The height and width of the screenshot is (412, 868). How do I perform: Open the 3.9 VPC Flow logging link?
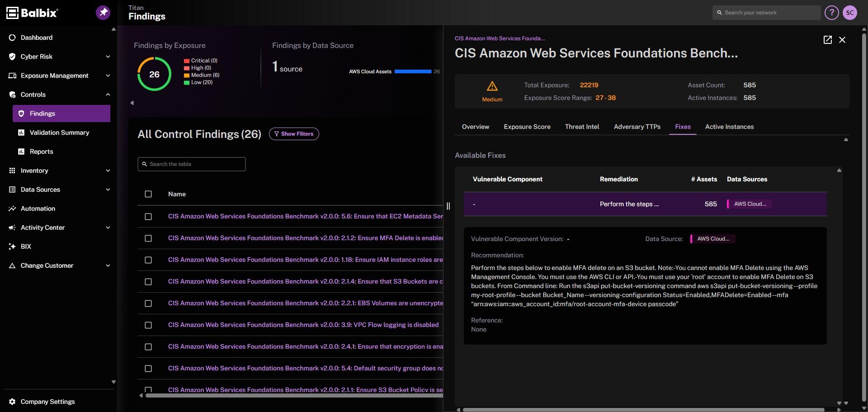tap(303, 325)
